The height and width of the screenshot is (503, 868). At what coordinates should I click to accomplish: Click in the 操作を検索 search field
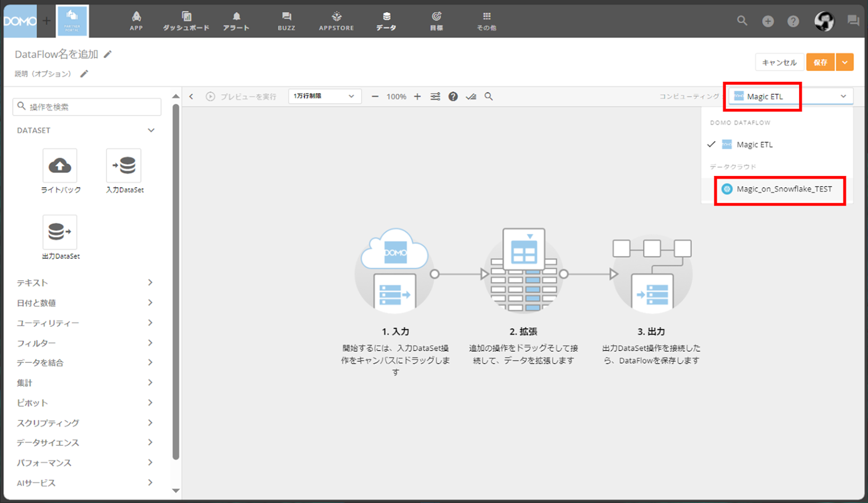coord(87,107)
